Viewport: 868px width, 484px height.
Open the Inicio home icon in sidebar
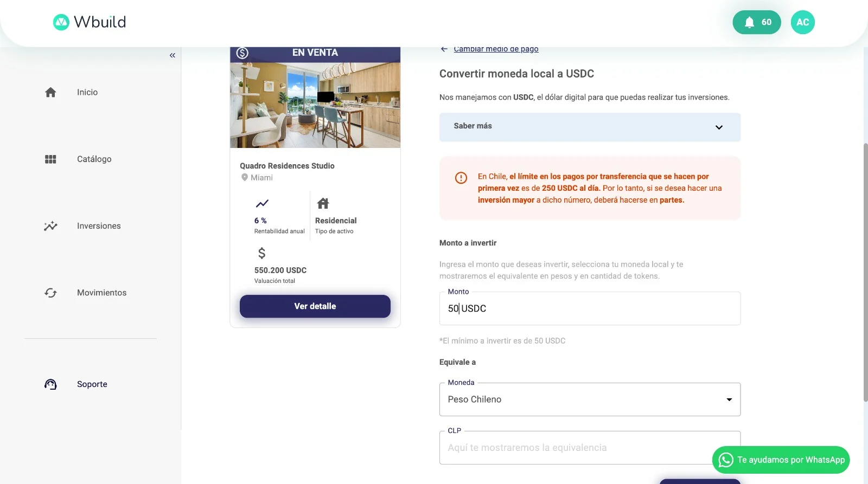click(50, 92)
